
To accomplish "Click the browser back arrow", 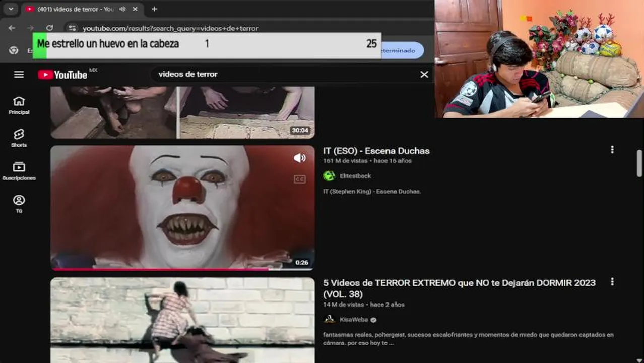I will [12, 28].
